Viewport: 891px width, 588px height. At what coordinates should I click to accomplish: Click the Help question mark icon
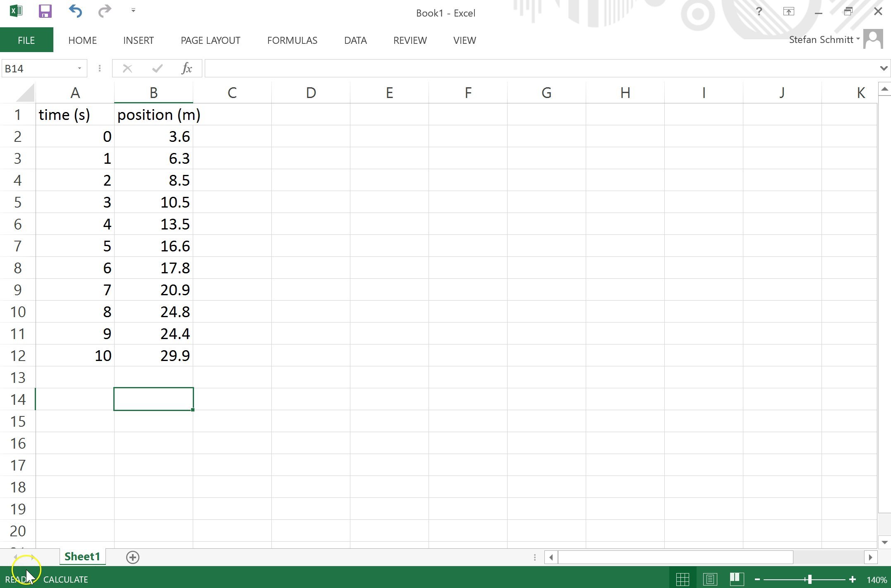click(x=759, y=11)
